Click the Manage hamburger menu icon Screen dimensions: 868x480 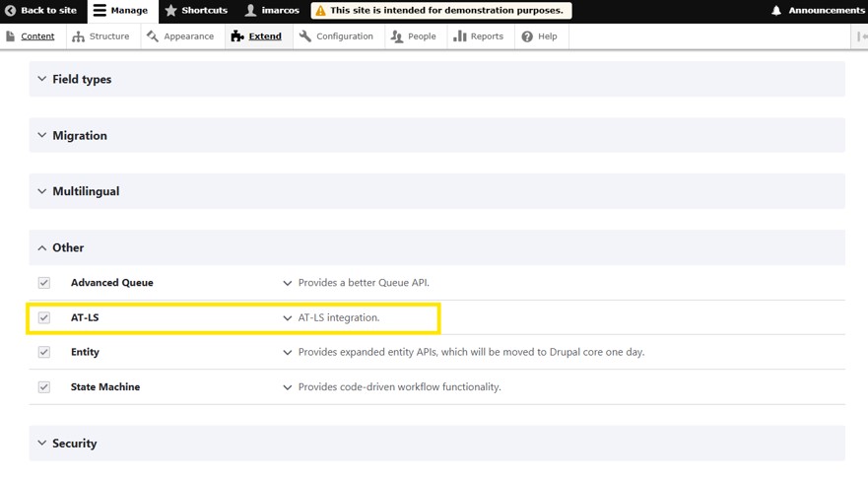[x=100, y=11]
